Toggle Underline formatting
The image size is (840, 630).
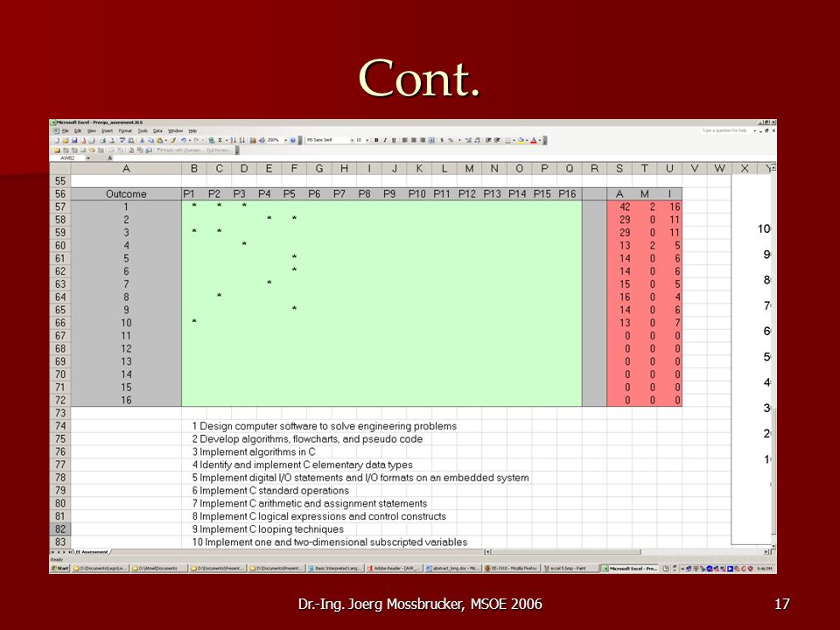394,140
